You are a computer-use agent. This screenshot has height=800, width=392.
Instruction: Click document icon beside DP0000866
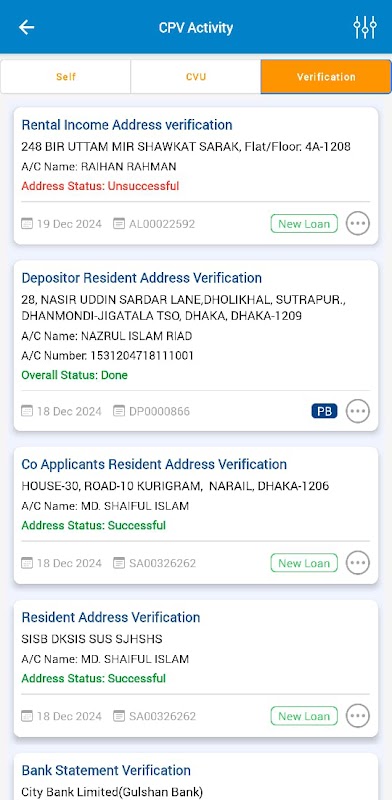[119, 411]
